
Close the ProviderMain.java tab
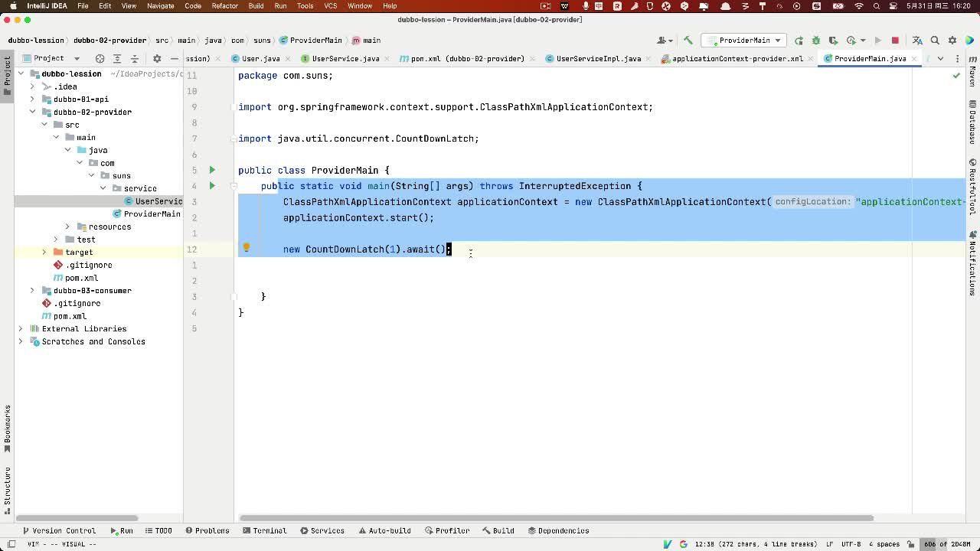(914, 59)
